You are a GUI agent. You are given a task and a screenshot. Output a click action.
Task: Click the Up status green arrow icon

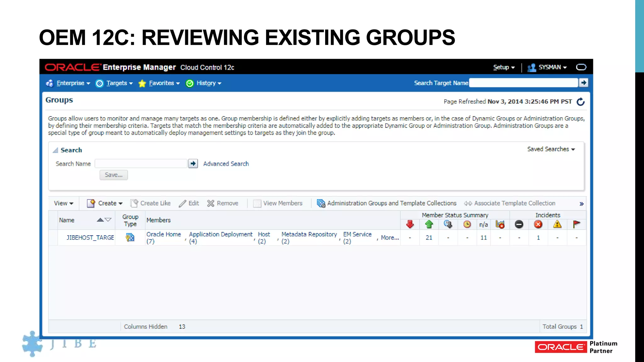pos(429,224)
